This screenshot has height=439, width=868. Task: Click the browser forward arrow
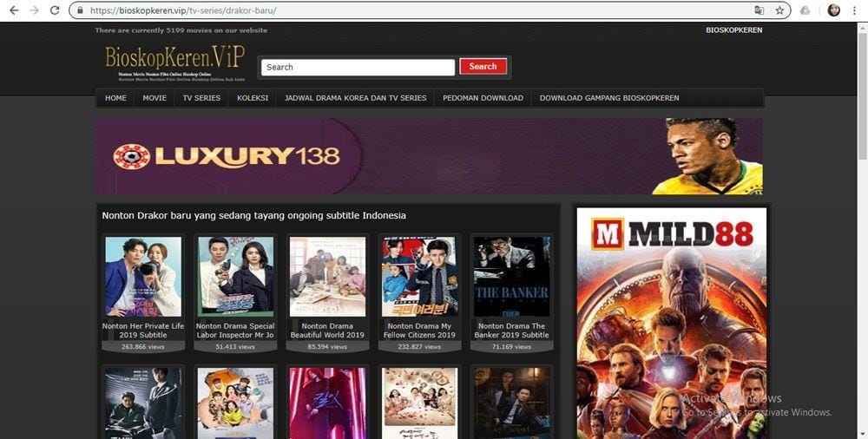[x=35, y=10]
